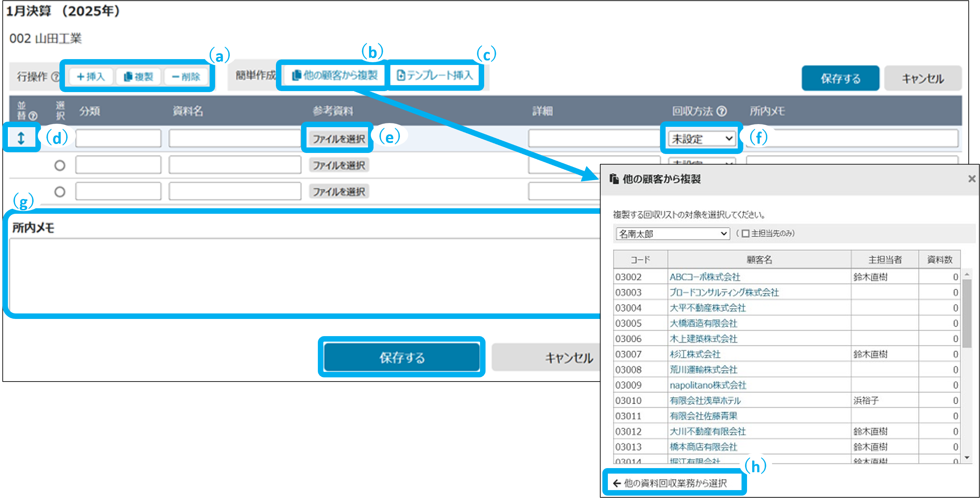
Task: Open the 未設定 collection method dropdown
Action: click(x=702, y=139)
